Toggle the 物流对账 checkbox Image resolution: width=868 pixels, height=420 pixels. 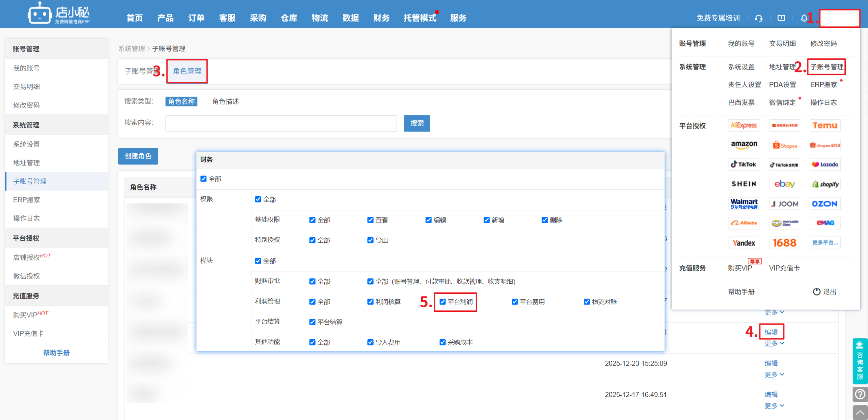587,302
